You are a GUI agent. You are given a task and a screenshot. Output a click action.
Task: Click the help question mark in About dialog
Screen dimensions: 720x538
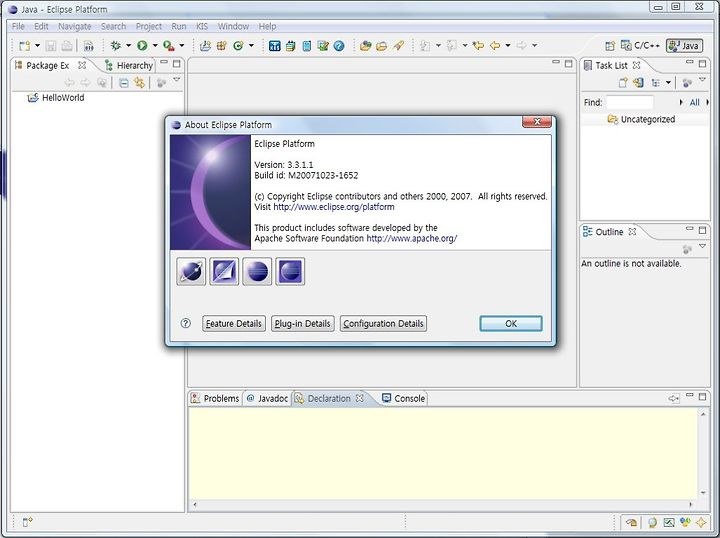coord(186,323)
